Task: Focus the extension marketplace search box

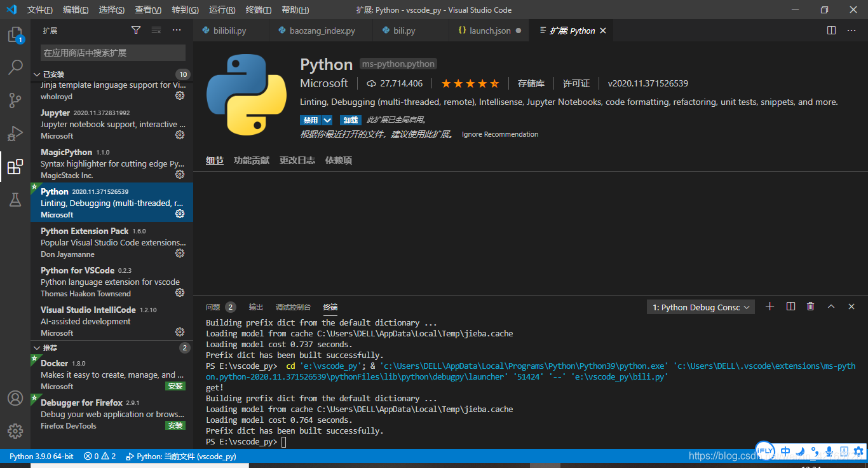Action: [x=113, y=53]
